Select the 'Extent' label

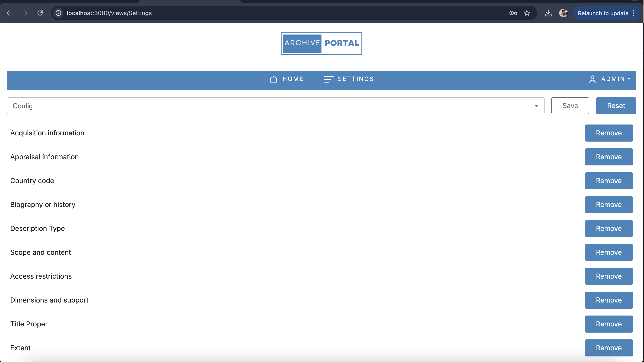pos(20,348)
